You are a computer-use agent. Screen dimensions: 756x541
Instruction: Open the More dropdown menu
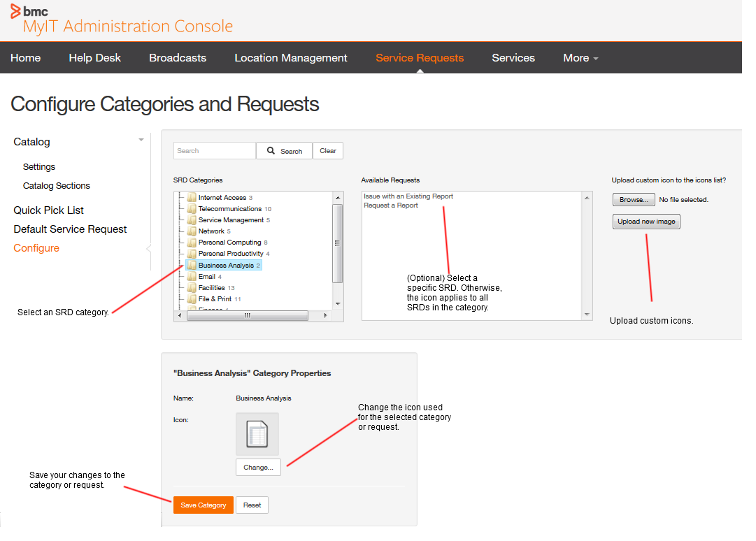tap(580, 58)
